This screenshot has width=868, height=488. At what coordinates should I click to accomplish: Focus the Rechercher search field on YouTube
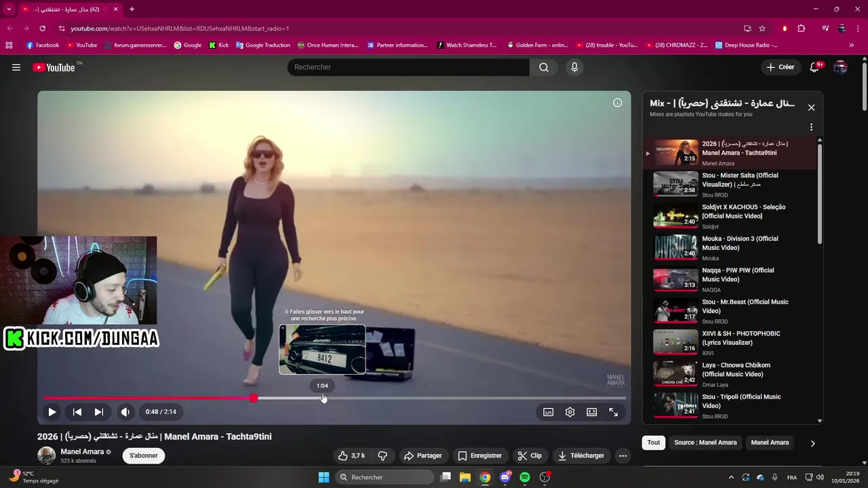[x=408, y=67]
